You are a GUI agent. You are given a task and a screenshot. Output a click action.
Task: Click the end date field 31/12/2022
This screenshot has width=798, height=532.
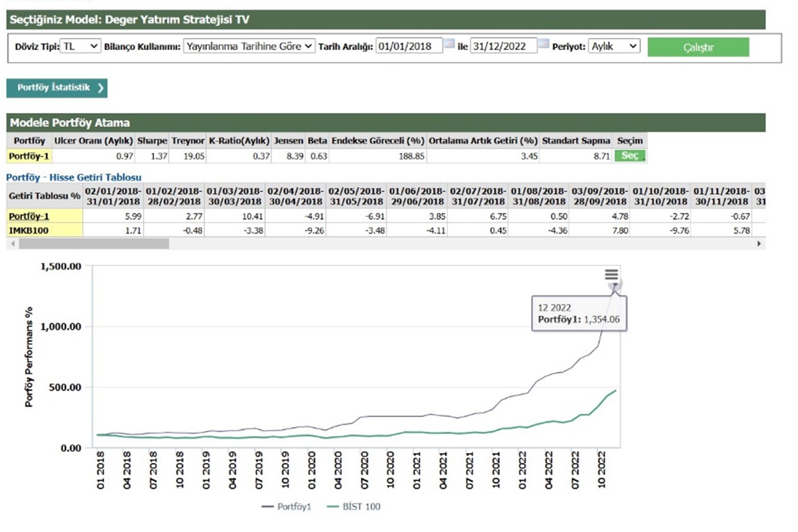(x=503, y=46)
